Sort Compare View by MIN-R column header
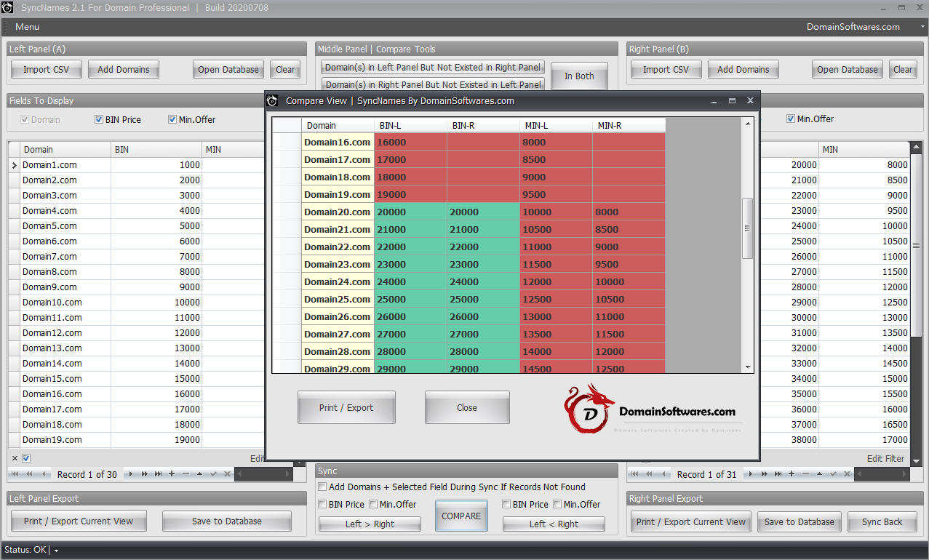Viewport: 929px width, 560px height. (x=629, y=126)
